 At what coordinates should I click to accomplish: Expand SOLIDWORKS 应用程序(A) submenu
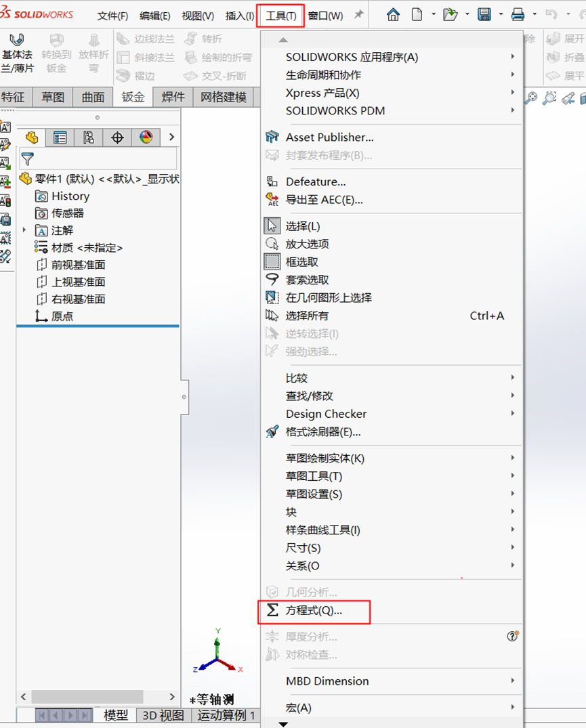click(x=392, y=57)
